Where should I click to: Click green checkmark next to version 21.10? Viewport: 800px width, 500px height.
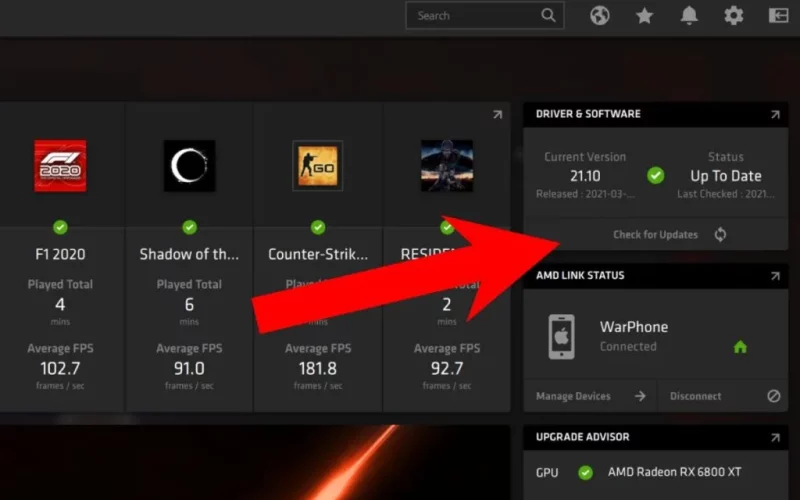pos(656,176)
